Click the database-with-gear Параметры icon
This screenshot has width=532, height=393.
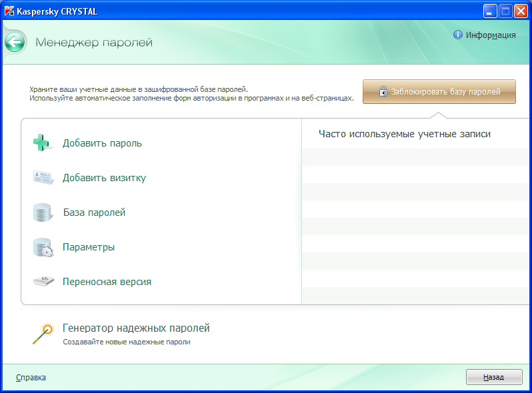[x=43, y=247]
